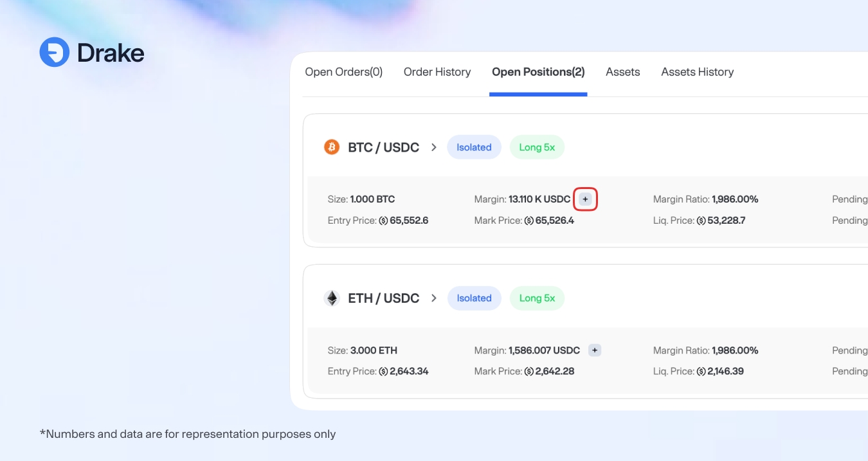Open the Open Orders(0) tab
The image size is (868, 461).
343,72
